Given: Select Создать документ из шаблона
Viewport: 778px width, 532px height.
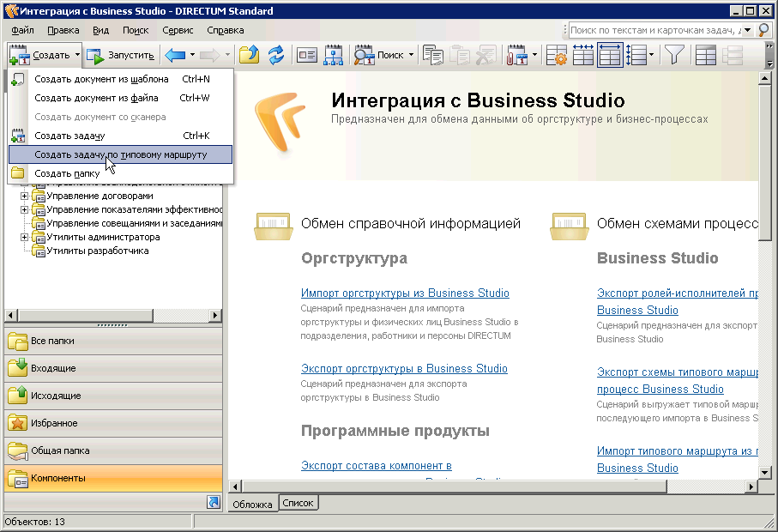Looking at the screenshot, I should click(x=121, y=79).
